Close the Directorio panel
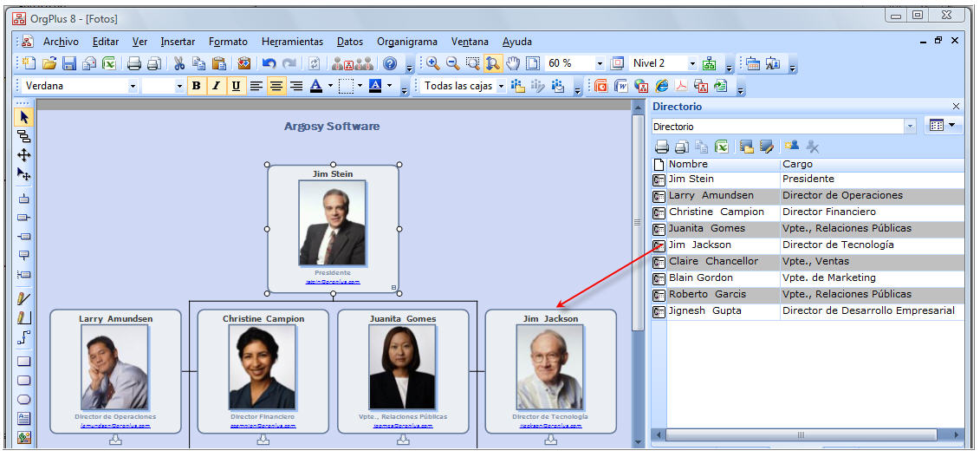This screenshot has height=457, width=980. 956,107
